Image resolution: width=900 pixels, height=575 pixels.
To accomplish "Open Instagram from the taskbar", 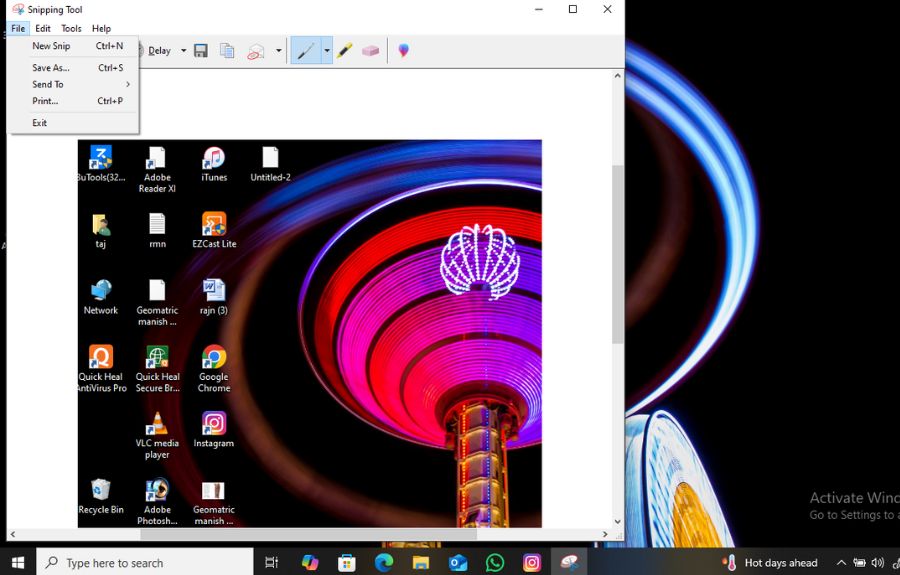I will pos(532,562).
